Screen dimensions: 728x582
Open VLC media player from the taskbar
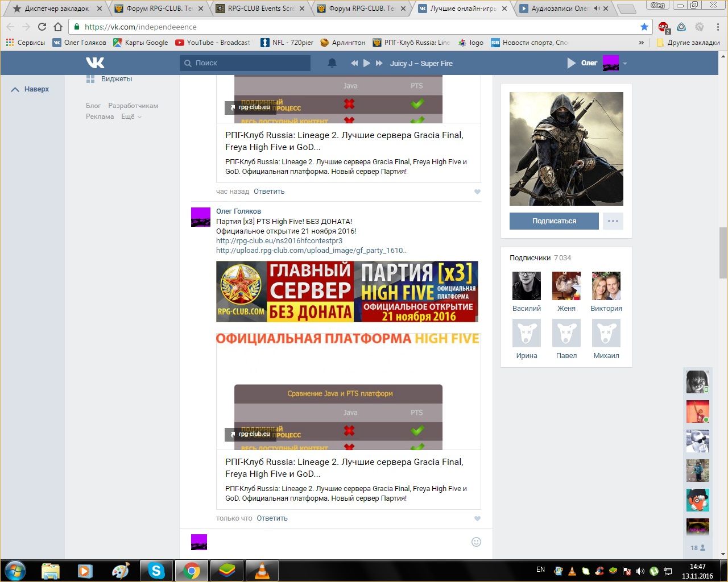(262, 571)
